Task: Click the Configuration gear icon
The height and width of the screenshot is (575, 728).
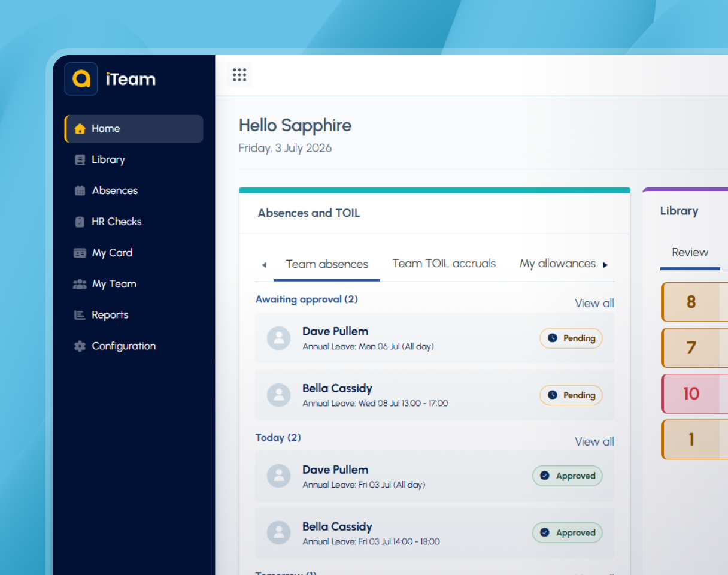Action: point(80,346)
